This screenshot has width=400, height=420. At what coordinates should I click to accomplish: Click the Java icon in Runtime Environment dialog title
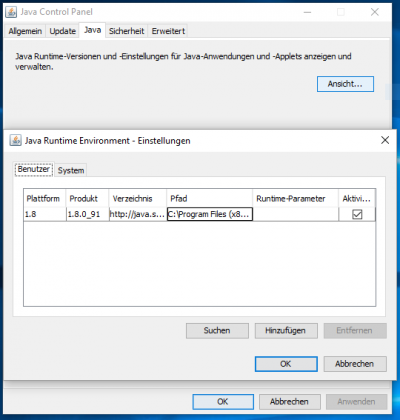[15, 140]
